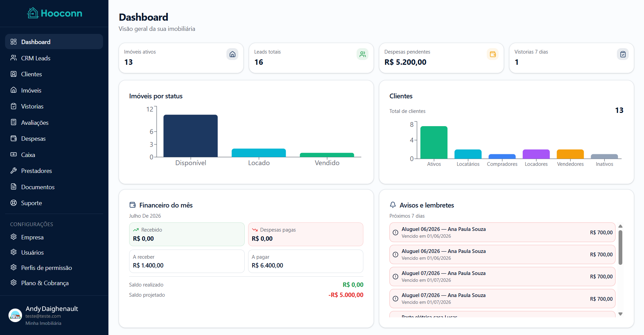This screenshot has width=644, height=335.
Task: Select Prestadores in the sidebar
Action: 54,171
